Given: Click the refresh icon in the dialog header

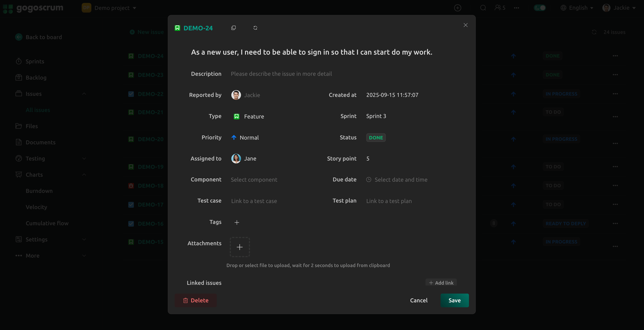Looking at the screenshot, I should (255, 28).
